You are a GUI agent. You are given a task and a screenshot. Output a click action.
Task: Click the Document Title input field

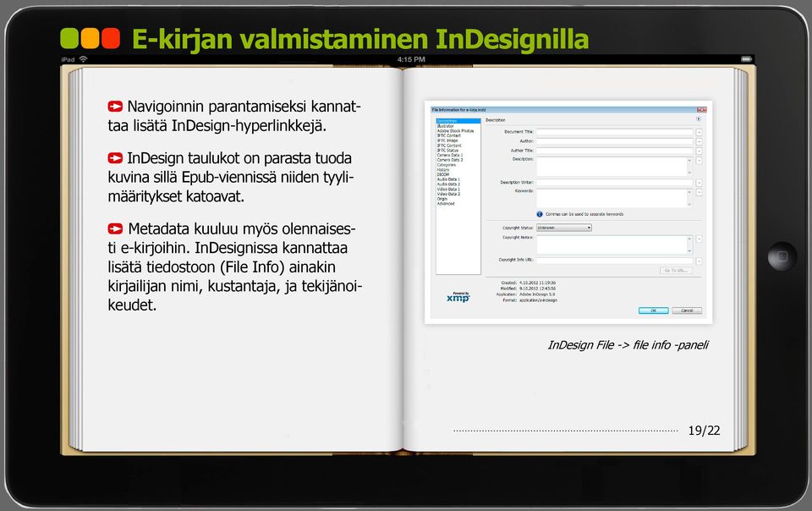coord(614,132)
